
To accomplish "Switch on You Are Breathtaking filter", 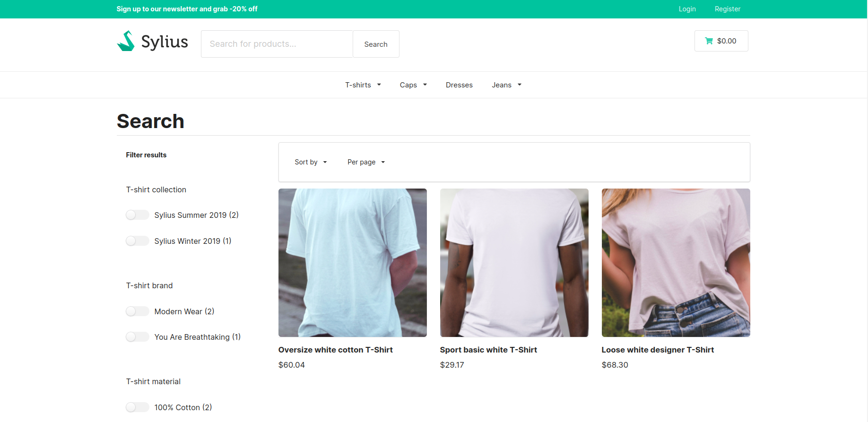I will coord(137,337).
